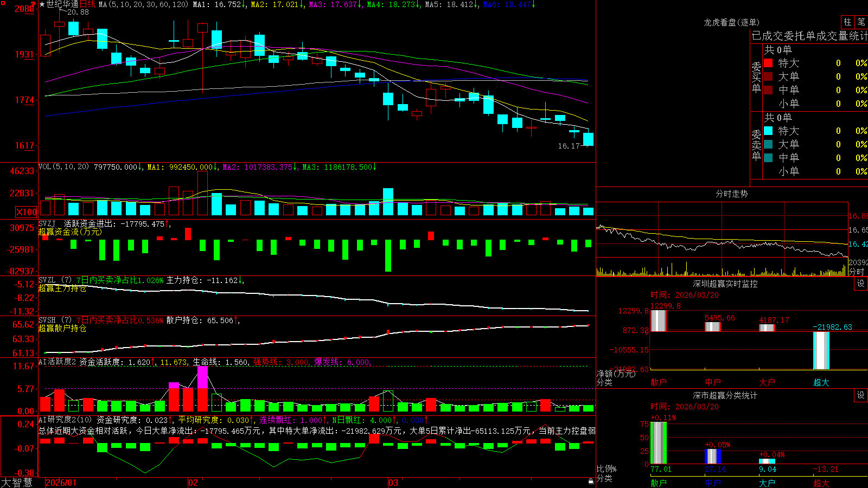Select 散户 category in 深圳超赢实时监控
This screenshot has width=868, height=488.
[x=659, y=382]
